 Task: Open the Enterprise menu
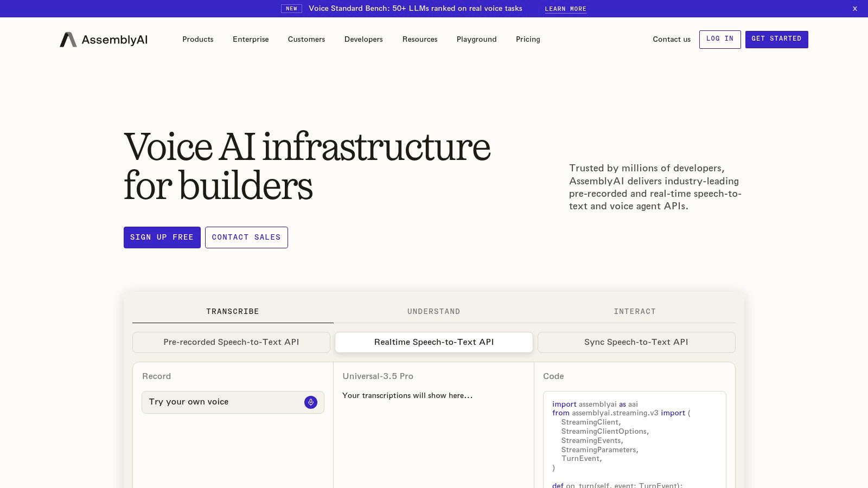coord(251,39)
